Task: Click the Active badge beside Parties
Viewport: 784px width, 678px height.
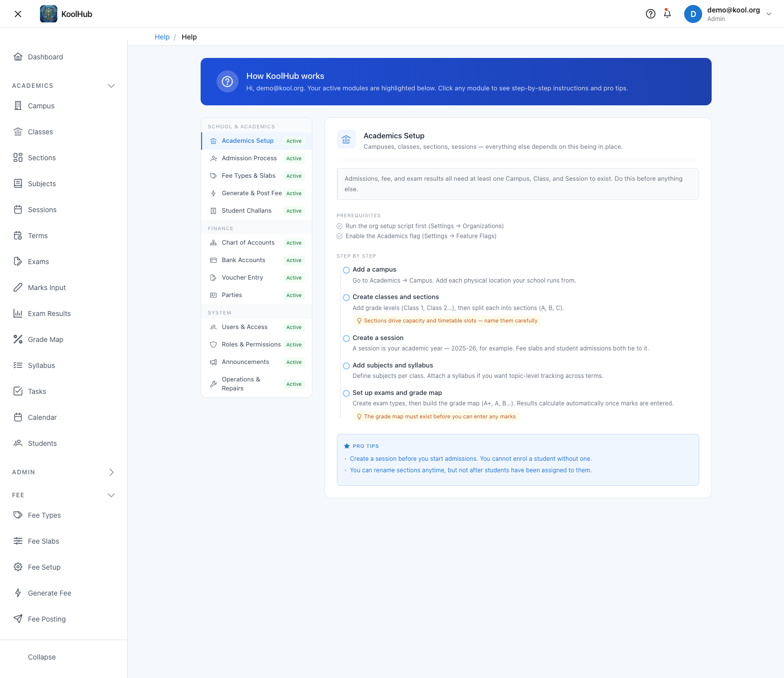Action: 294,295
